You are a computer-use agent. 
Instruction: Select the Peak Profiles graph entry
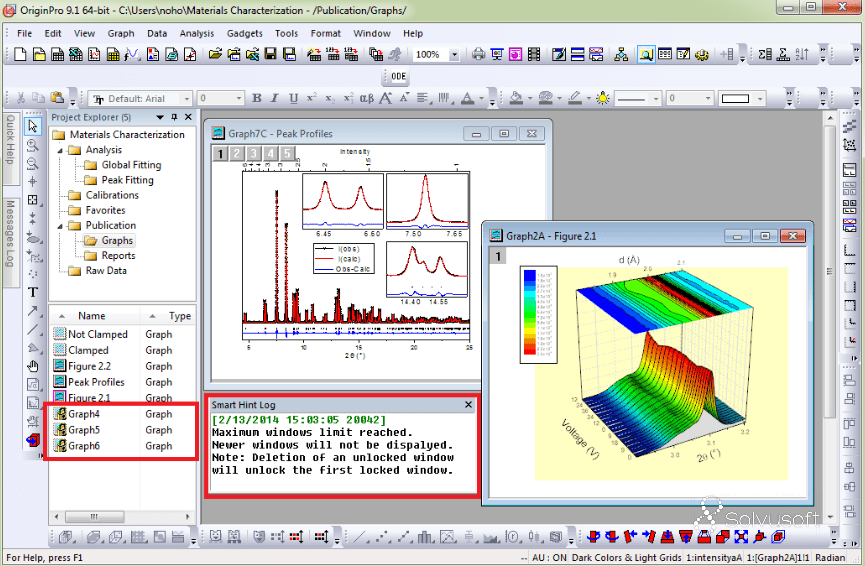click(96, 382)
